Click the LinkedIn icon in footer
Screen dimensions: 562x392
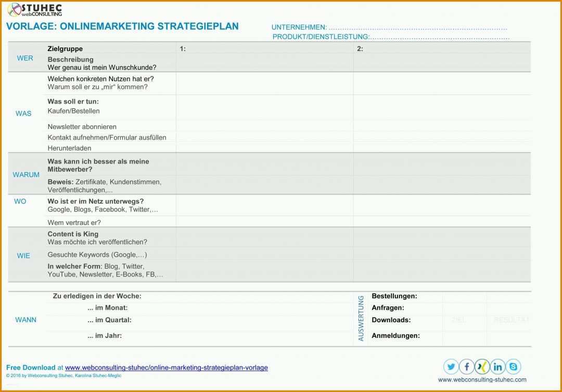497,366
